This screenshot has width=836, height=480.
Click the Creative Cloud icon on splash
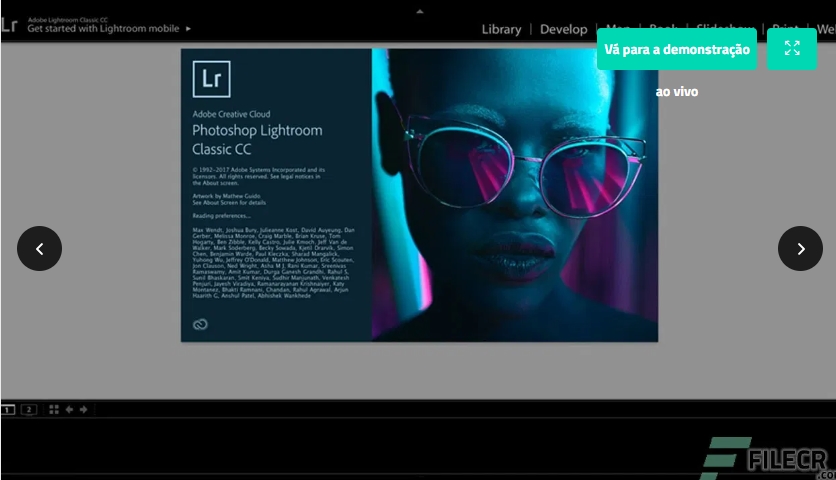[200, 324]
